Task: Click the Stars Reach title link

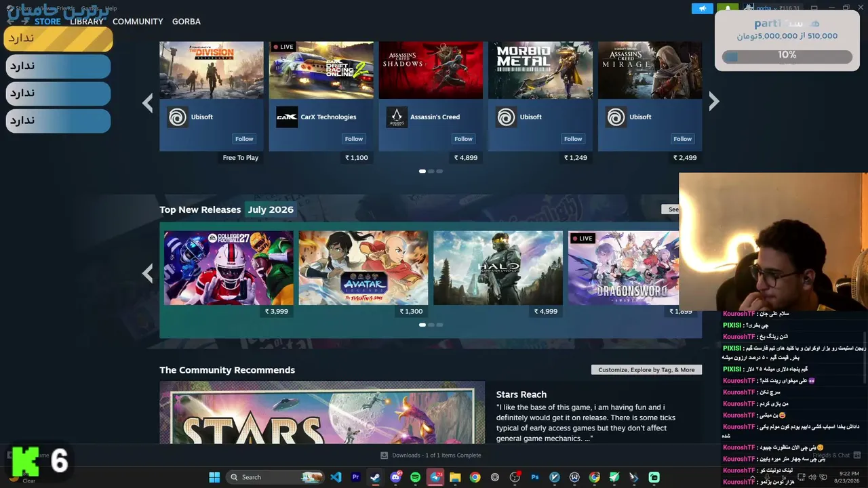Action: 521,394
